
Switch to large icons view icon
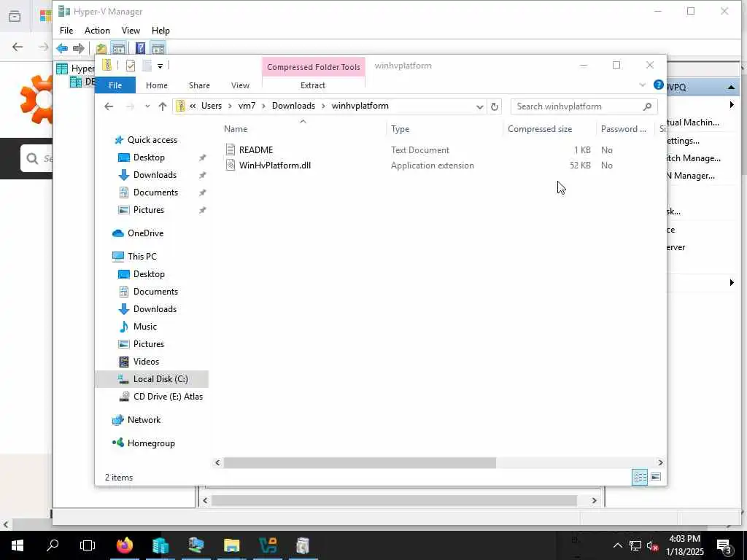[x=656, y=477]
